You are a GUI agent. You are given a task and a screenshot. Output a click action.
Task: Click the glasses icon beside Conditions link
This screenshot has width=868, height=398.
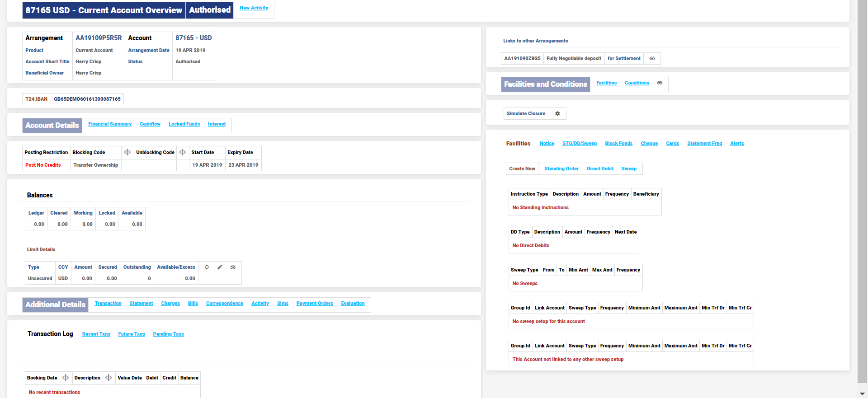tap(660, 83)
